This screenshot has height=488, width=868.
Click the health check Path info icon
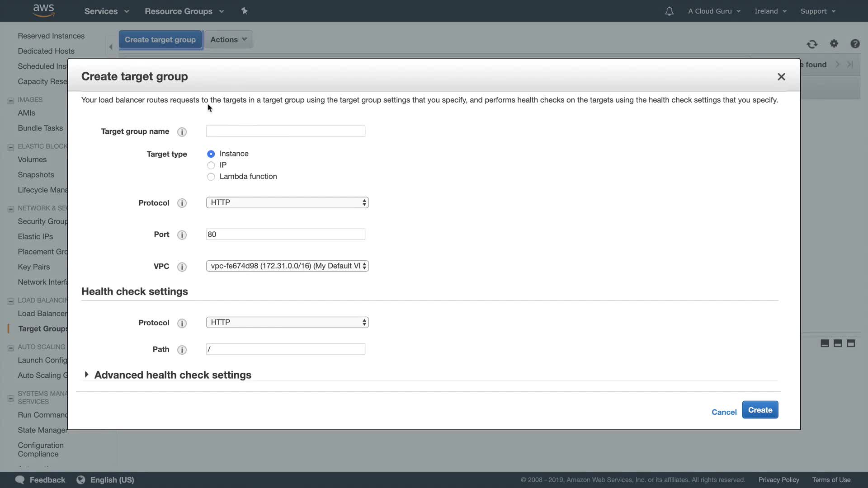[x=182, y=350]
